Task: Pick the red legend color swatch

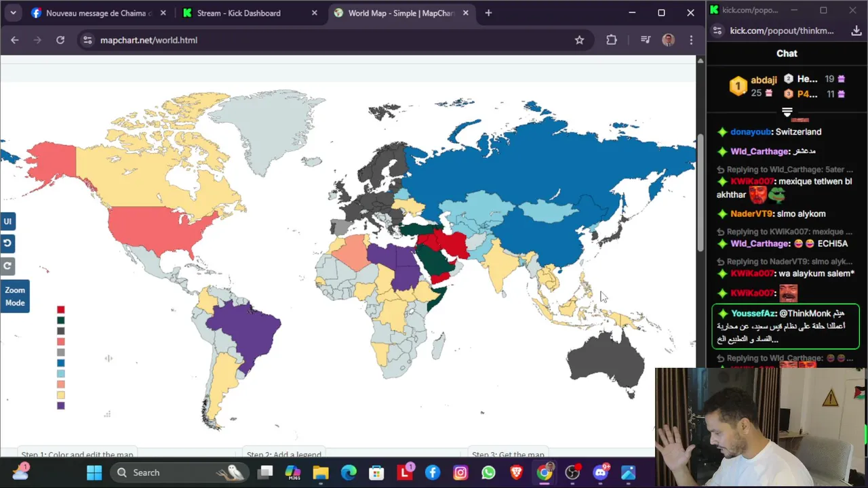Action: [60, 310]
